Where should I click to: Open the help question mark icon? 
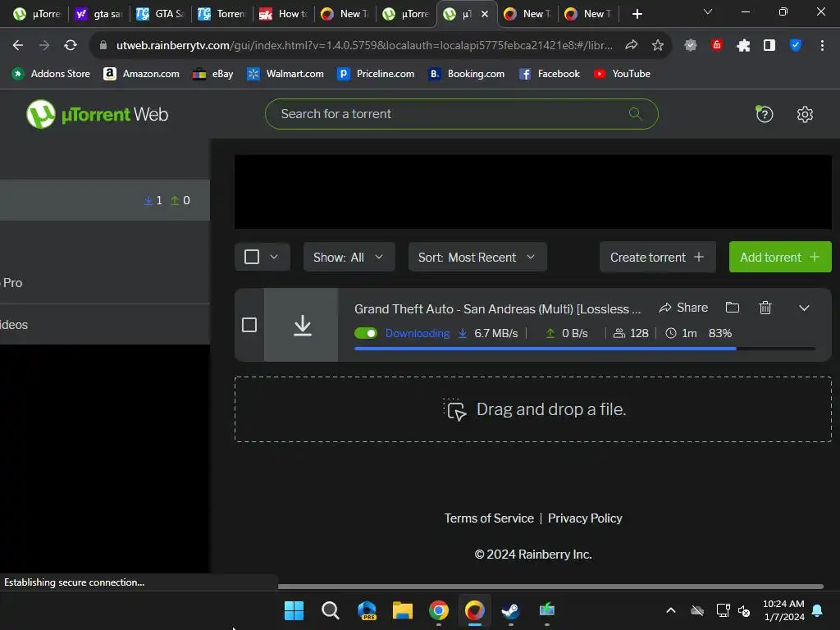tap(764, 114)
